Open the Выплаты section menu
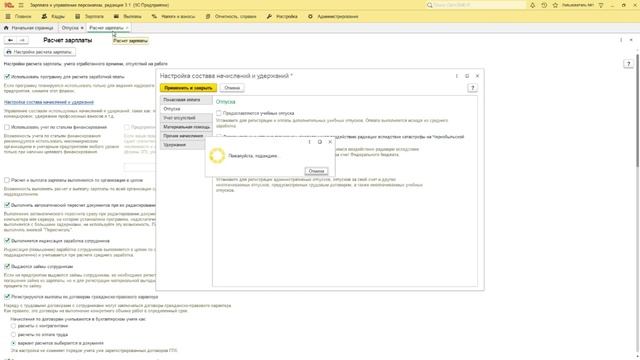 (127, 16)
